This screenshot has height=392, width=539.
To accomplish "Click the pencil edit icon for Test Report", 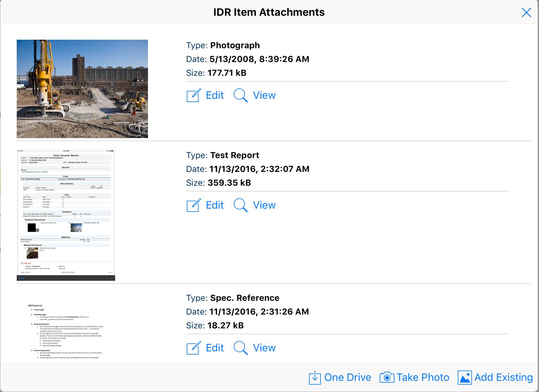I will point(194,205).
